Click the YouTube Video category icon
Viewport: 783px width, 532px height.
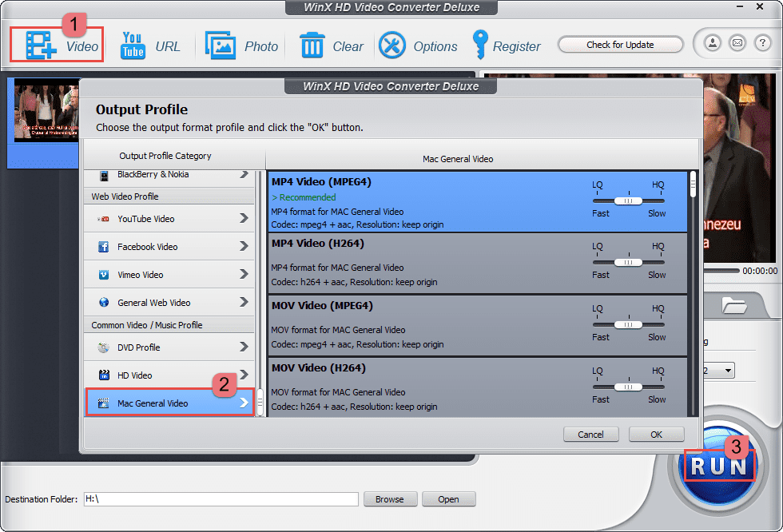click(103, 219)
